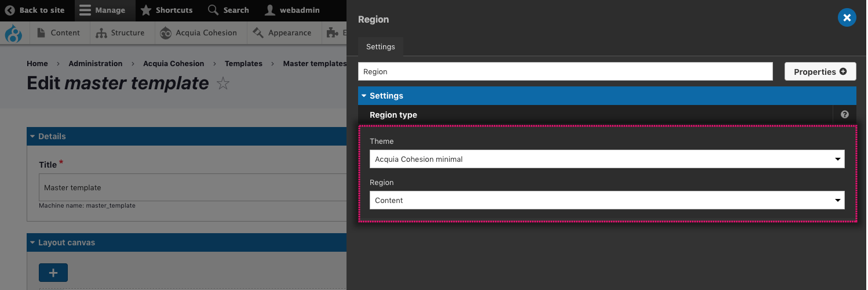Click the Title input with Master template

(192, 187)
